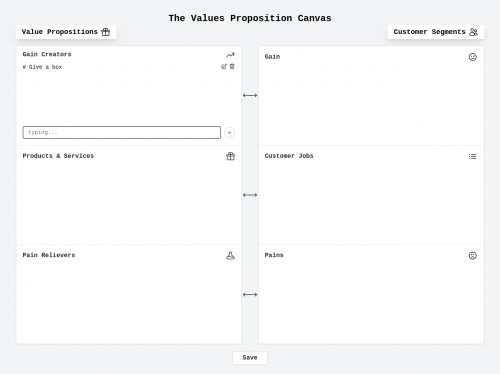Screen dimensions: 500x374
Task: Click the arrow between Pain Relievers and Pains
Action: click(250, 294)
